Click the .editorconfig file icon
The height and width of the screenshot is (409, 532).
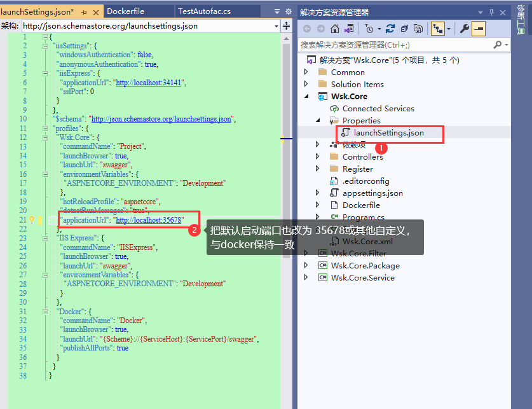[334, 181]
